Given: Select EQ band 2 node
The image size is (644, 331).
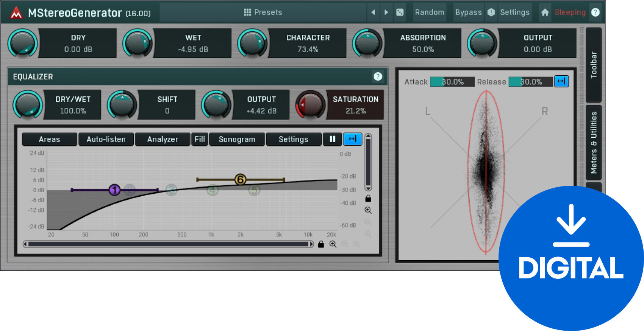Looking at the screenshot, I should coord(130,190).
